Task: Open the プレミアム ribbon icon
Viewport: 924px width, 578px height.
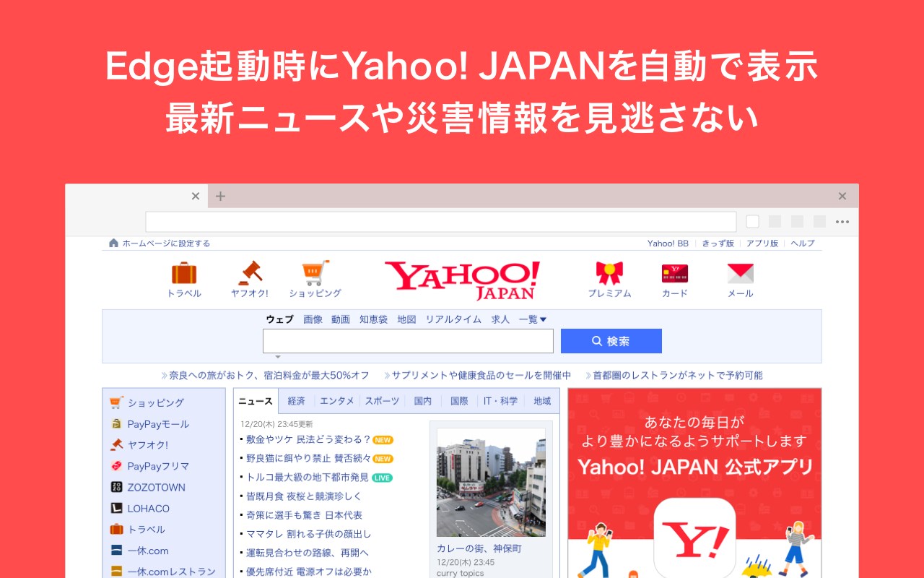Action: point(609,273)
